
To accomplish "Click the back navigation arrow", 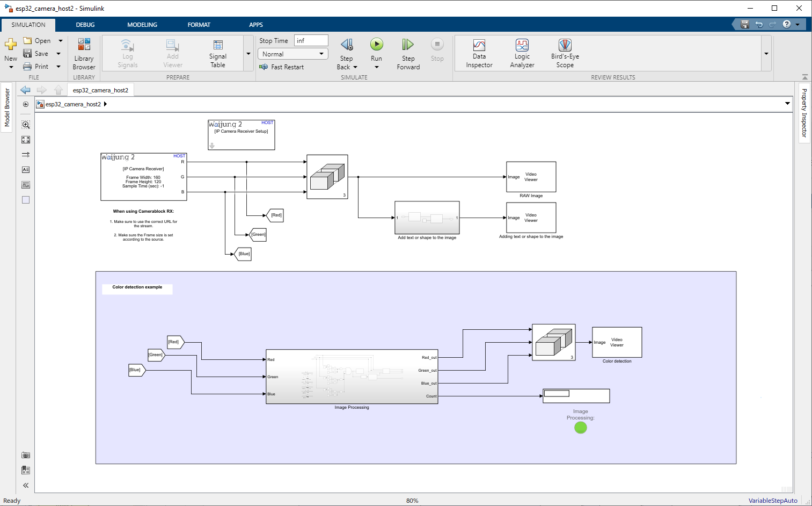I will click(x=25, y=90).
